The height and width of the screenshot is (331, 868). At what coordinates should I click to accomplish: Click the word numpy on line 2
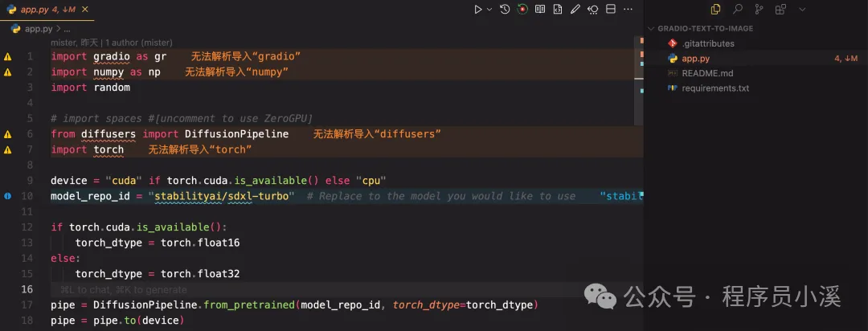(x=108, y=72)
